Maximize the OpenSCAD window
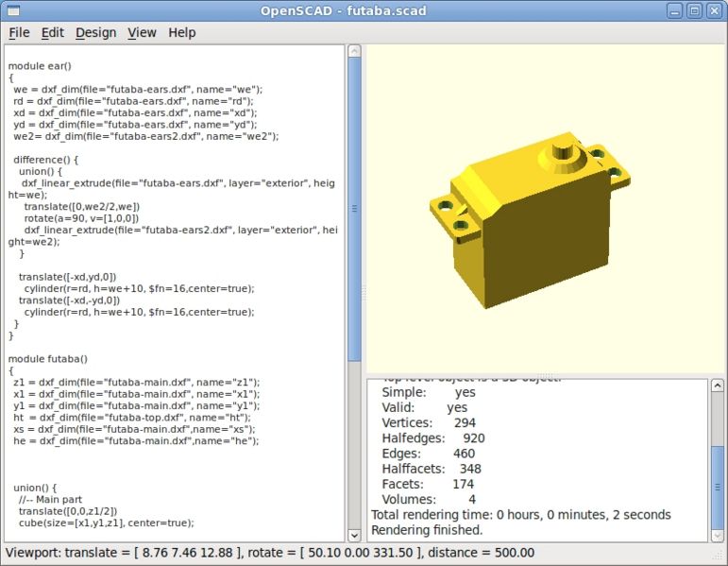Image resolution: width=728 pixels, height=566 pixels. coord(694,10)
